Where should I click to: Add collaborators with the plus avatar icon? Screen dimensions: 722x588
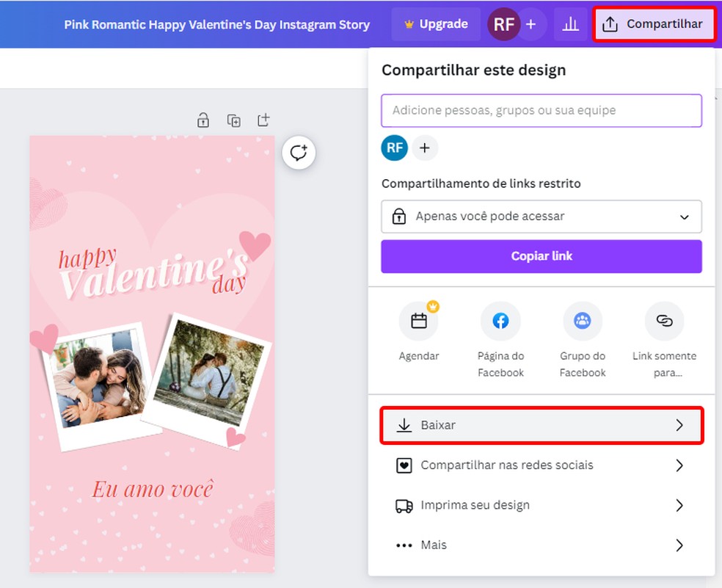point(425,148)
